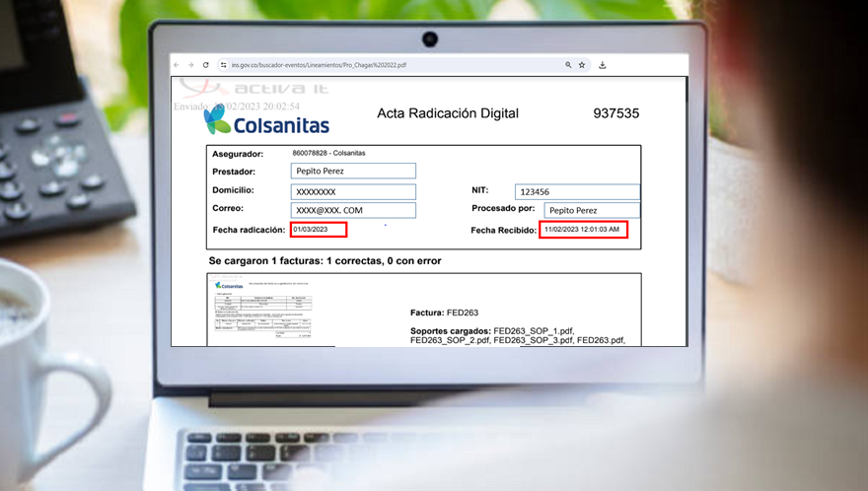The height and width of the screenshot is (491, 868).
Task: Click the Domicilio label
Action: pyautogui.click(x=233, y=190)
